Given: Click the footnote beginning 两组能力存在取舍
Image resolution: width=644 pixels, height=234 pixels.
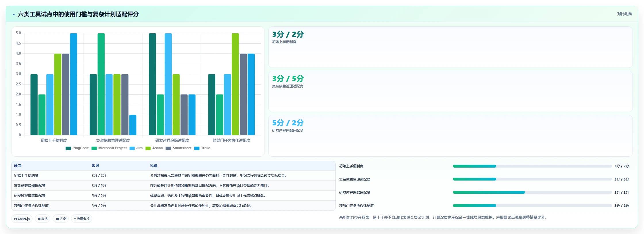Looking at the screenshot, I should click(443, 218).
